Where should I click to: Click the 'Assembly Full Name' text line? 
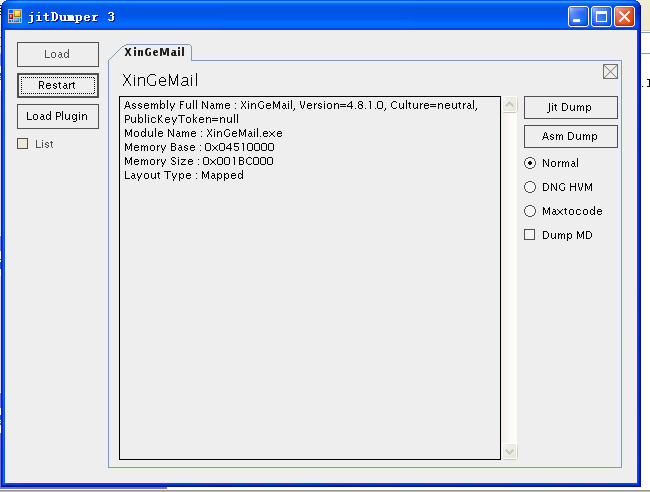(x=301, y=105)
